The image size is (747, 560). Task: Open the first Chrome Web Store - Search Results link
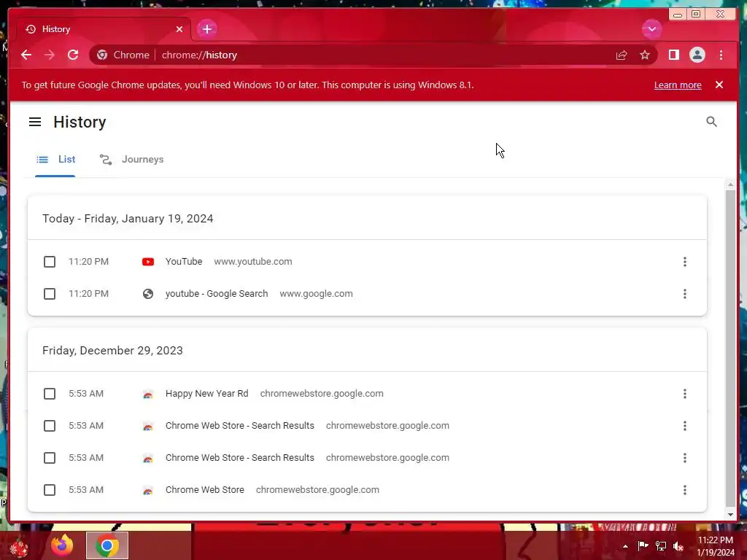pyautogui.click(x=239, y=426)
